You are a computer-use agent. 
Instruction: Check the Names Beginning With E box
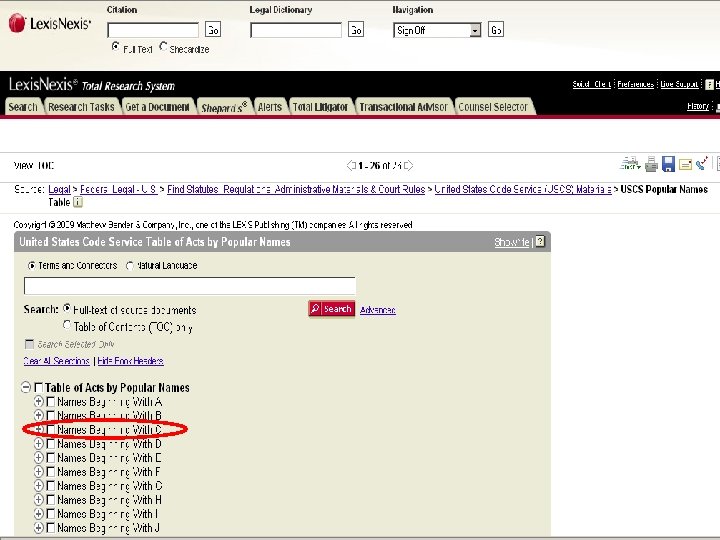coord(51,458)
